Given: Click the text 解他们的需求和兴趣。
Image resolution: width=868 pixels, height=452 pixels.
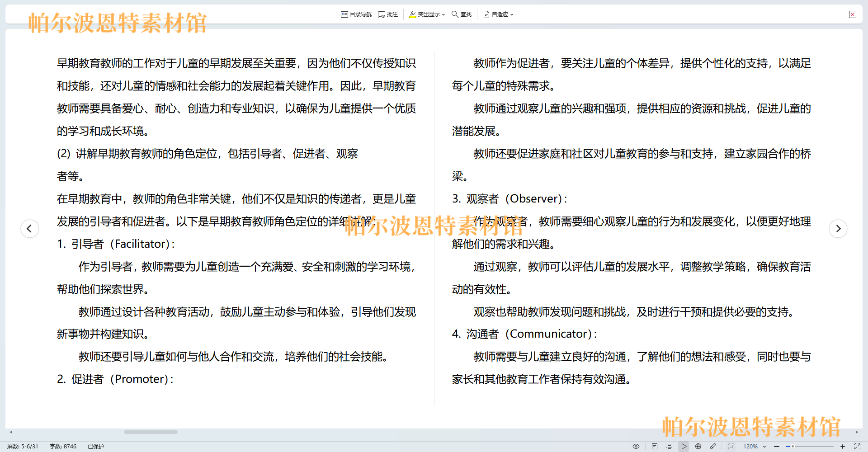Looking at the screenshot, I should coord(504,244).
